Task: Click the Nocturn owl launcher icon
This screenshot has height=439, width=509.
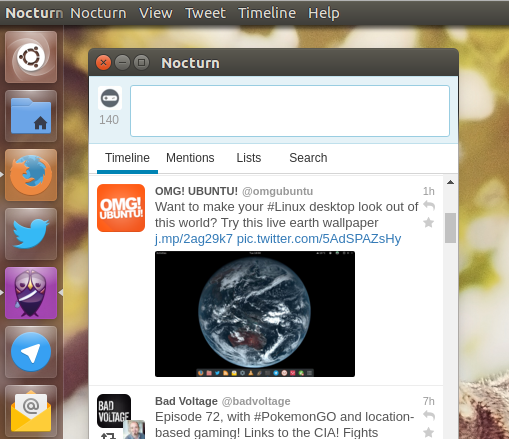Action: pyautogui.click(x=31, y=293)
